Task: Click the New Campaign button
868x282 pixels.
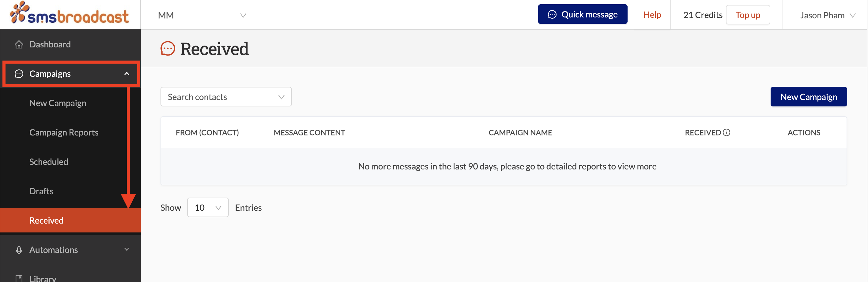Action: pyautogui.click(x=809, y=97)
